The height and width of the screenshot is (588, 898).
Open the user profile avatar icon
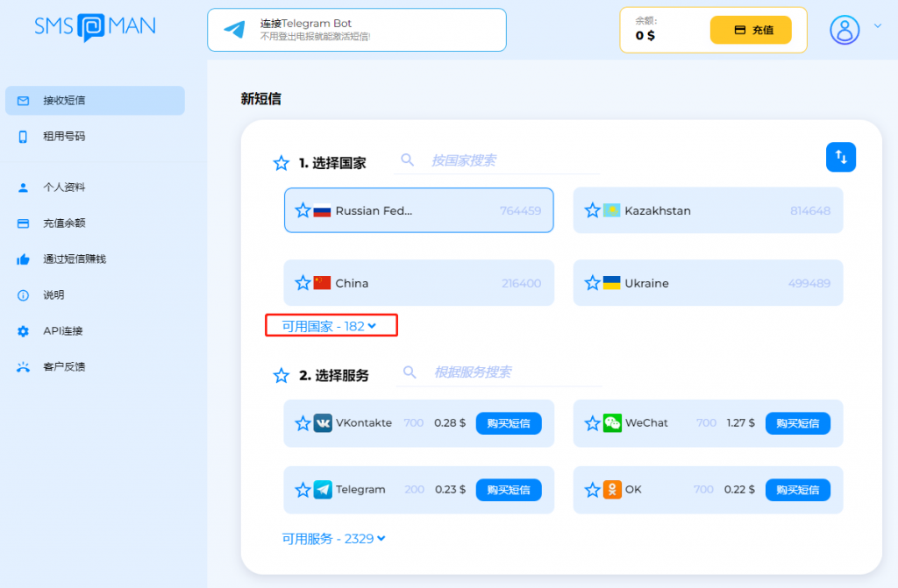pos(845,30)
